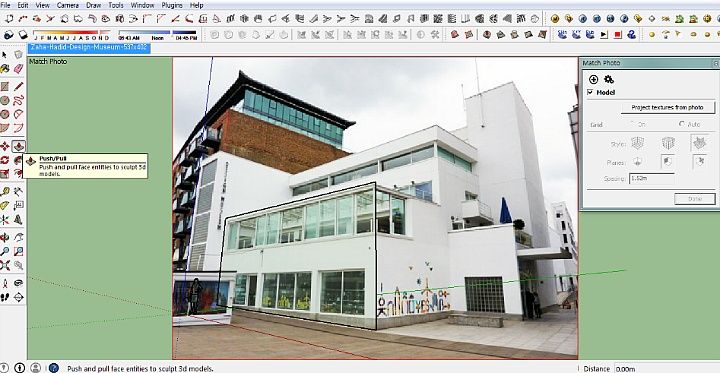Pick the Tape Measure tool

pyautogui.click(x=5, y=192)
